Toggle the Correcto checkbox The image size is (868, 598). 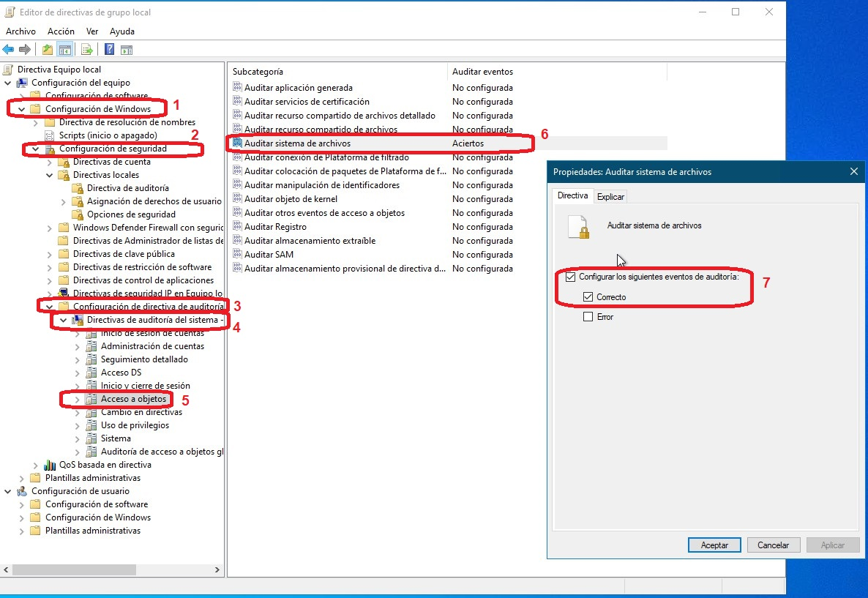click(x=588, y=297)
